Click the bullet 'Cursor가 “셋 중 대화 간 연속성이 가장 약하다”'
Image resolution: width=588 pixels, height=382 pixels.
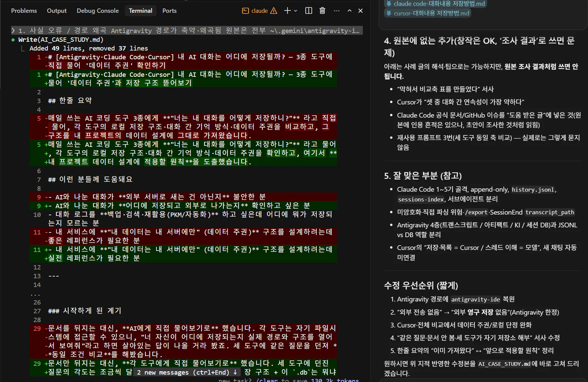[x=460, y=102]
